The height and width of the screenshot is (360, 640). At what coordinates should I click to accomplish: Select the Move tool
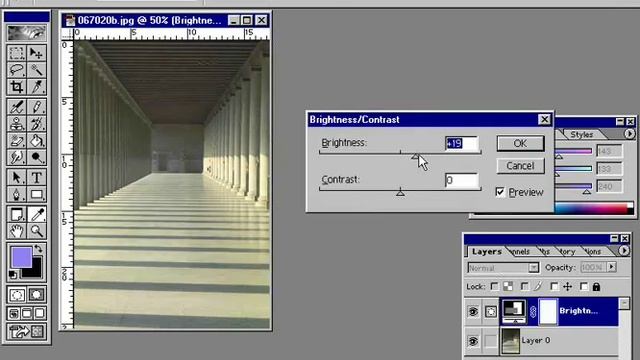pyautogui.click(x=36, y=53)
